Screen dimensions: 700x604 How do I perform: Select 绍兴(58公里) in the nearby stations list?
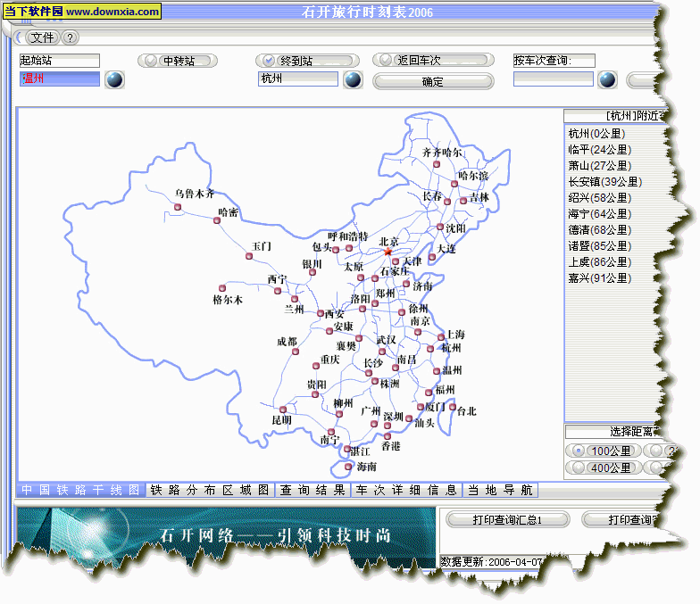tap(599, 197)
